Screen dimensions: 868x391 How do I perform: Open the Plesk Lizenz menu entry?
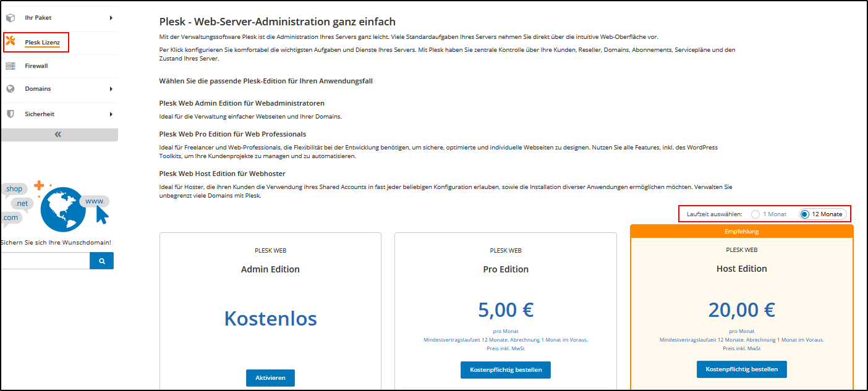(41, 42)
